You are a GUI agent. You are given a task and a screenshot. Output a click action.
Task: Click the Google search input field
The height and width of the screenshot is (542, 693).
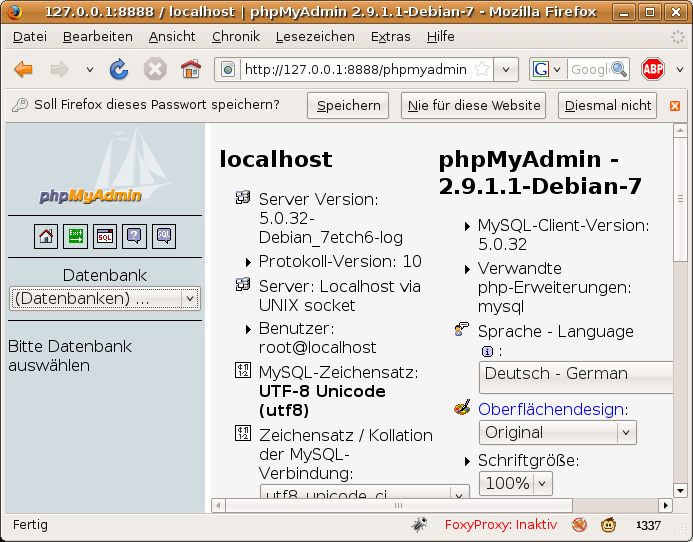point(590,69)
